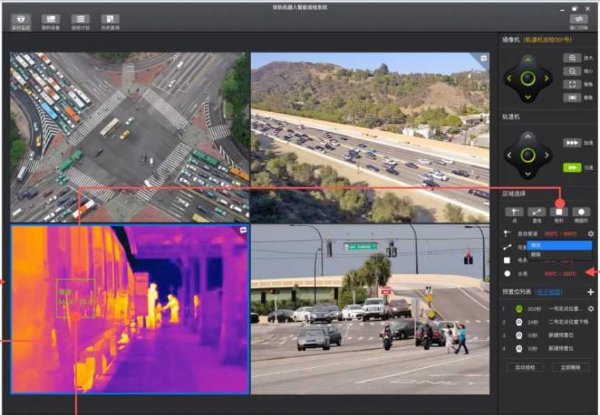Select the ellipse region tool
The width and height of the screenshot is (600, 415).
[581, 213]
